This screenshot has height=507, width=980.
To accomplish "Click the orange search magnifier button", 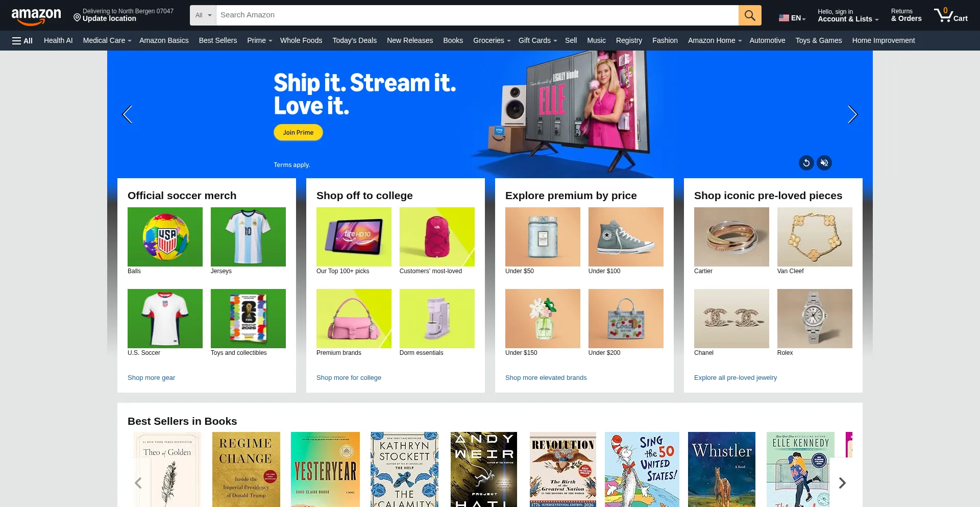I will pyautogui.click(x=750, y=15).
